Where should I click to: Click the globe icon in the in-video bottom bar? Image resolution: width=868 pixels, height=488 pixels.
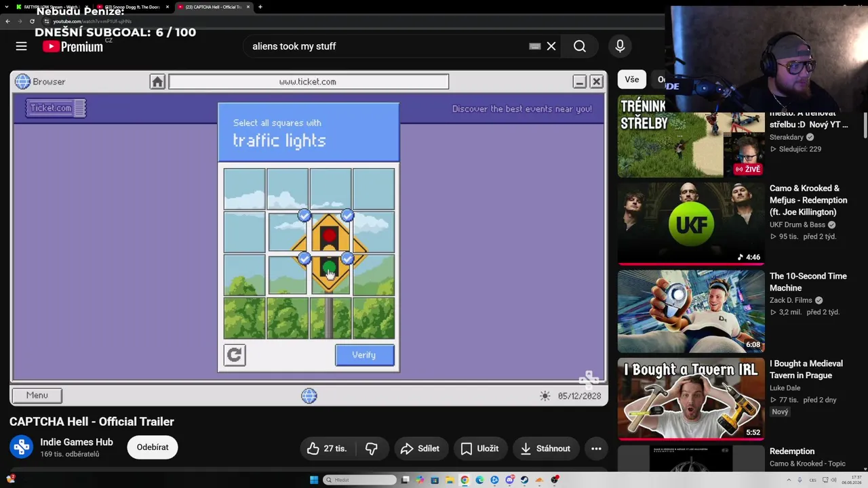(309, 396)
